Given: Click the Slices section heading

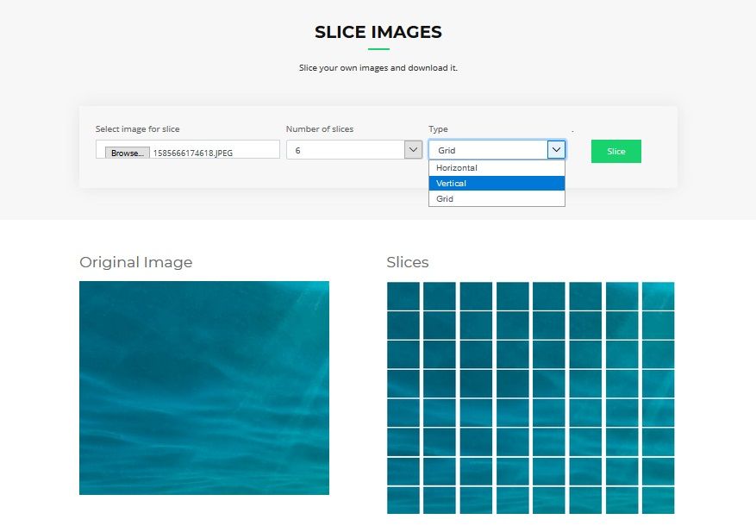Looking at the screenshot, I should click(x=408, y=262).
